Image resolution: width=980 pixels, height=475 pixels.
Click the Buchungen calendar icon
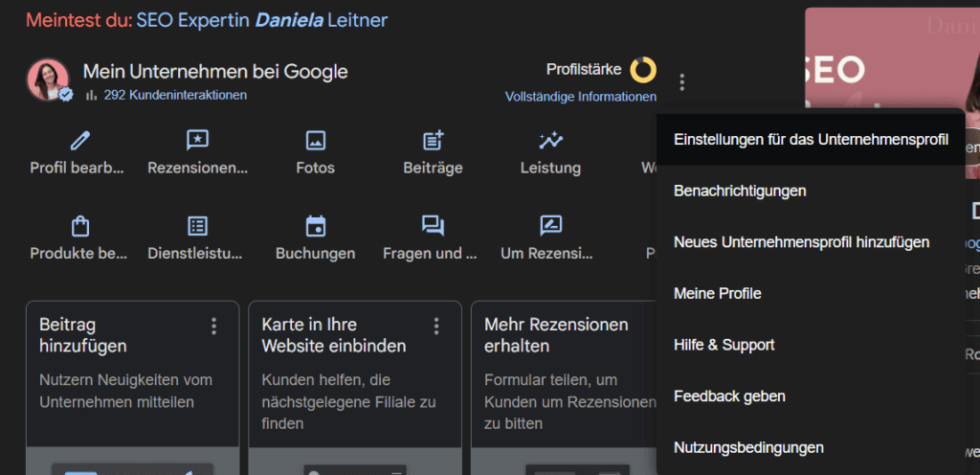click(x=316, y=226)
